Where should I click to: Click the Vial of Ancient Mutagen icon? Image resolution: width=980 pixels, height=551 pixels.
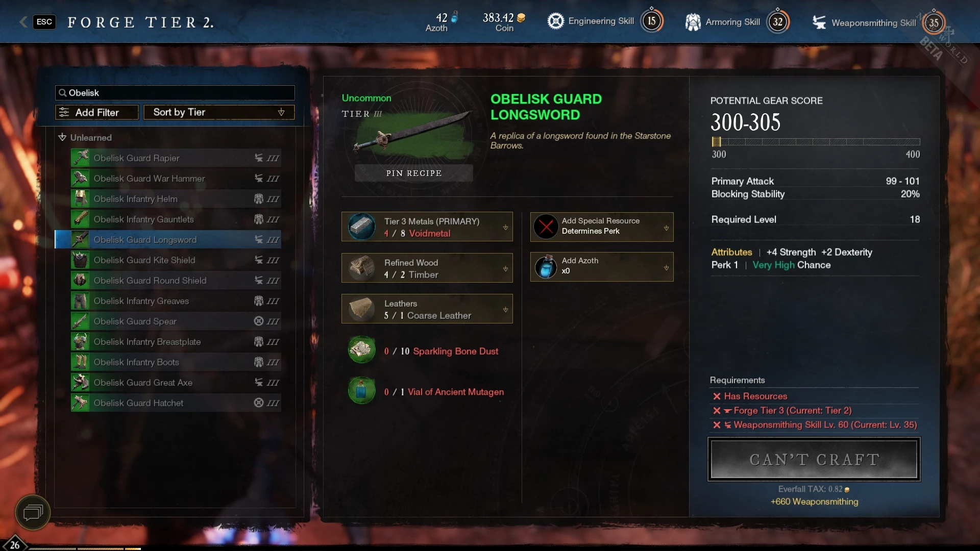(x=362, y=391)
